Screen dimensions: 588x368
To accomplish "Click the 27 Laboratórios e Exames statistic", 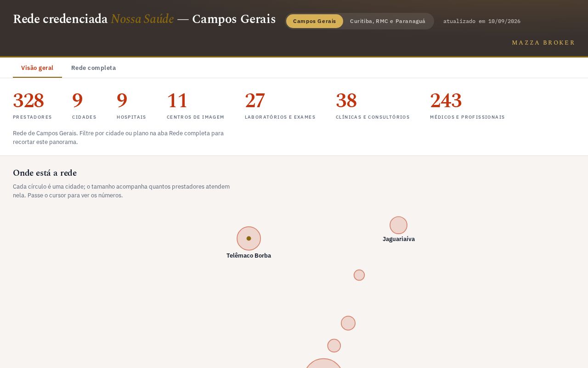I will pyautogui.click(x=280, y=105).
